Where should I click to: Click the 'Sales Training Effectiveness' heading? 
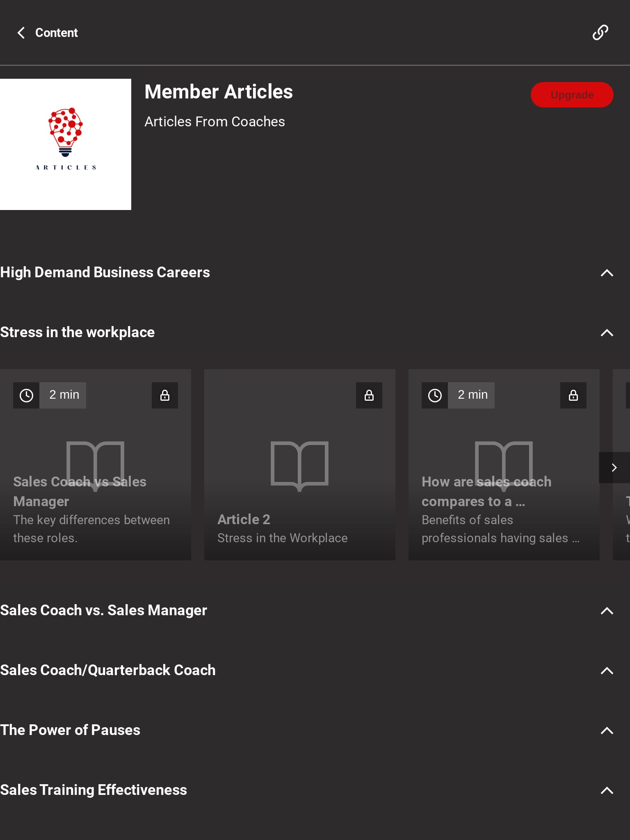tap(94, 790)
